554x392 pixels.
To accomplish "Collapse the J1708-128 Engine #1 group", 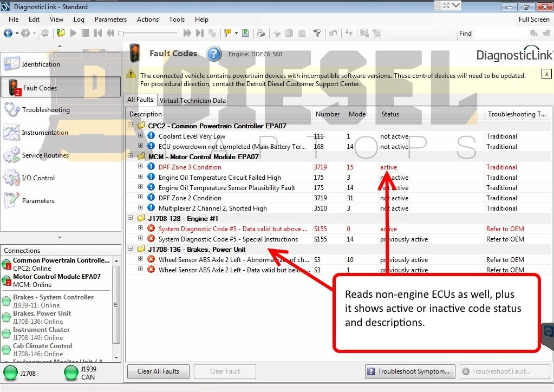I will pyautogui.click(x=130, y=218).
